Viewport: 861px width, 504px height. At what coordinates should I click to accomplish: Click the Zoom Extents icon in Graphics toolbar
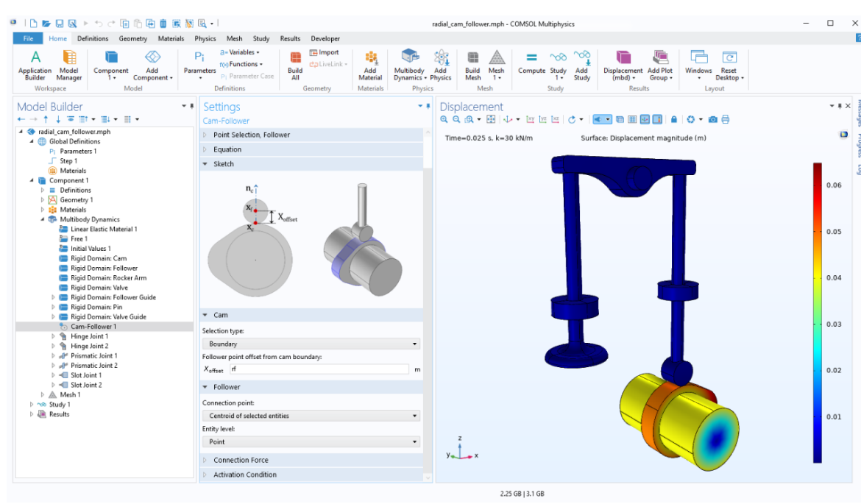click(x=491, y=120)
